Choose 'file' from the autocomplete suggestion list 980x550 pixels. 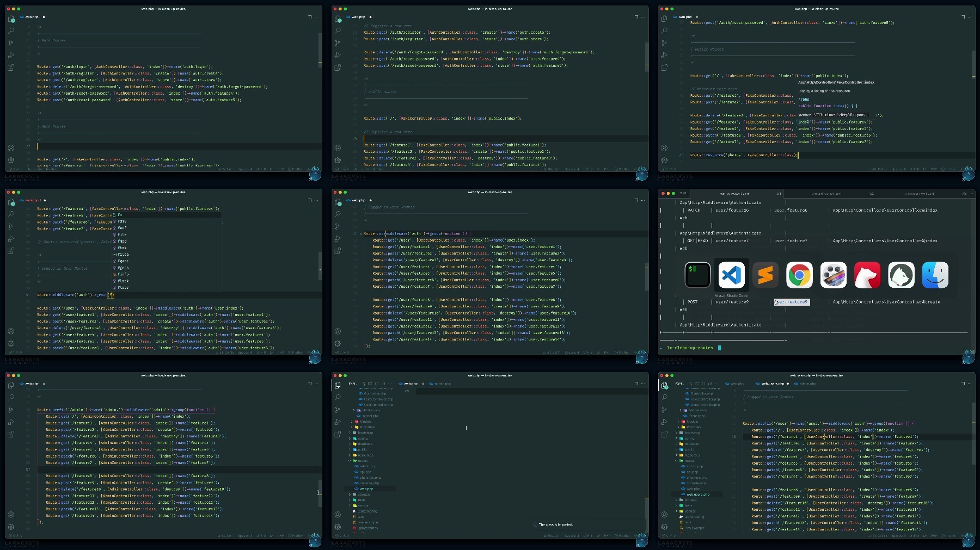pos(167,234)
